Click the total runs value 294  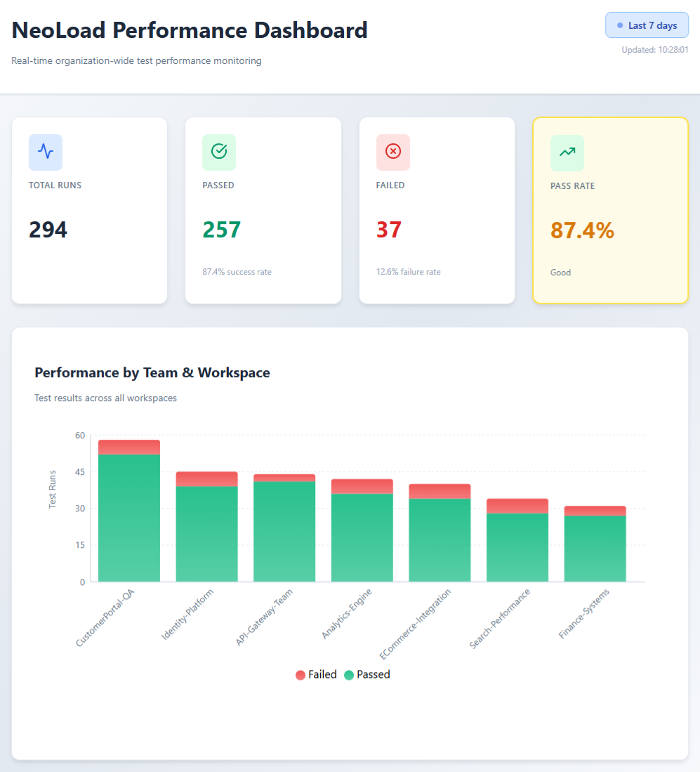pos(48,230)
